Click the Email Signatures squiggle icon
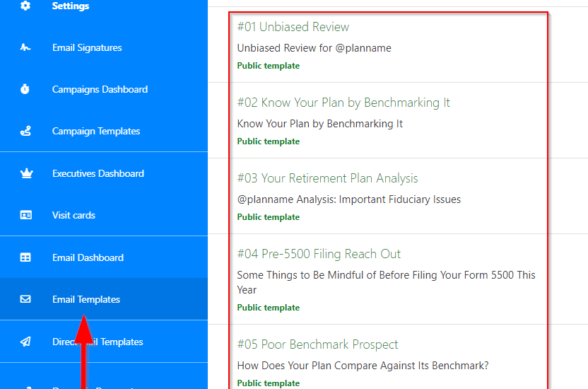The image size is (588, 389). tap(25, 48)
